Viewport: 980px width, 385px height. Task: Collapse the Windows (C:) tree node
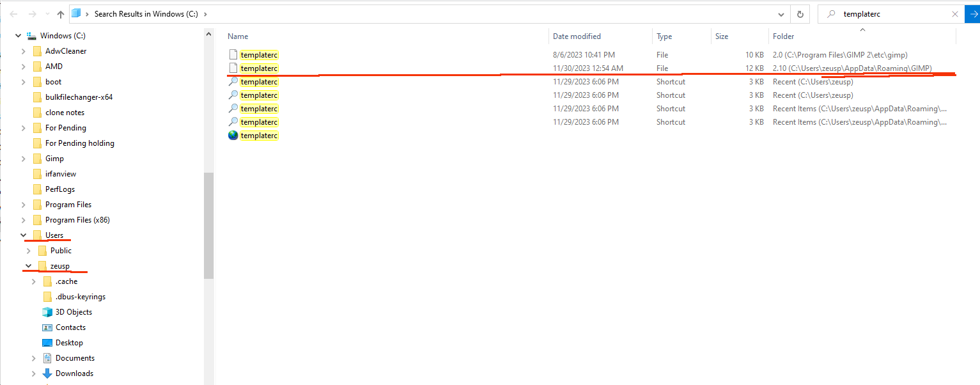(x=18, y=36)
